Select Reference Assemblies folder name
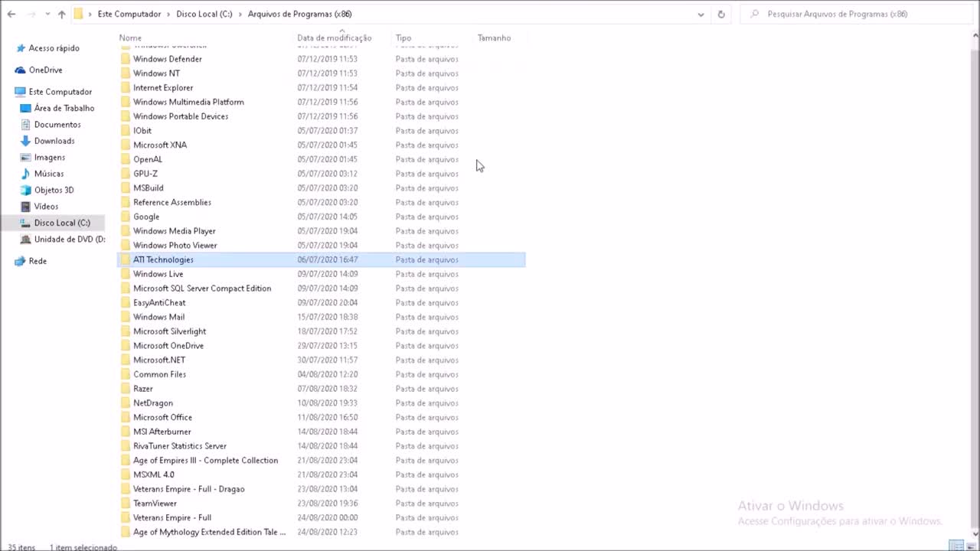The image size is (980, 551). (x=172, y=202)
